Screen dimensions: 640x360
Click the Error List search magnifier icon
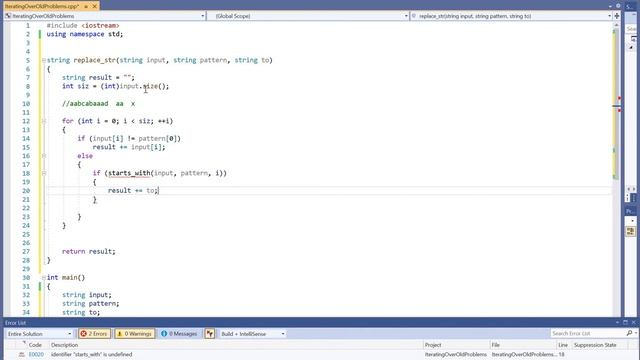(x=629, y=334)
